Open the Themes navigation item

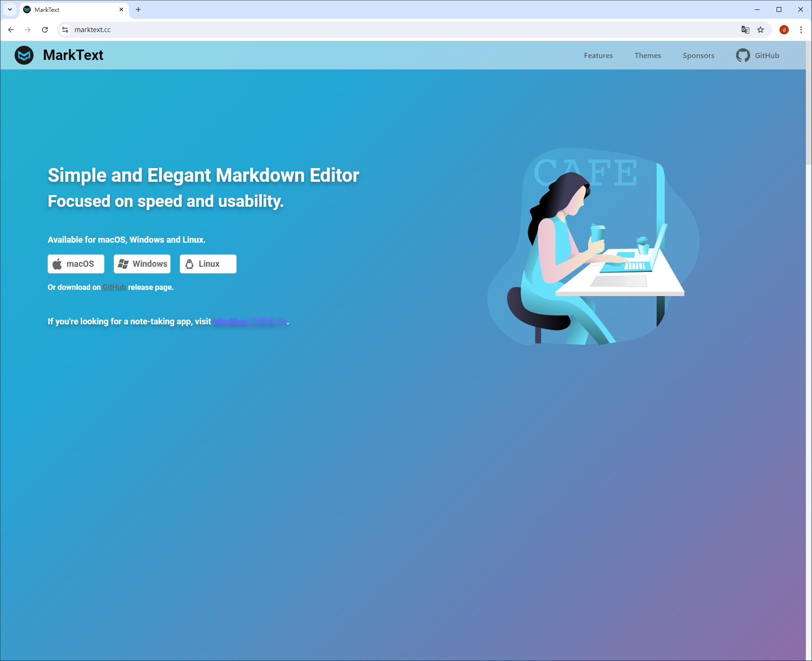648,55
